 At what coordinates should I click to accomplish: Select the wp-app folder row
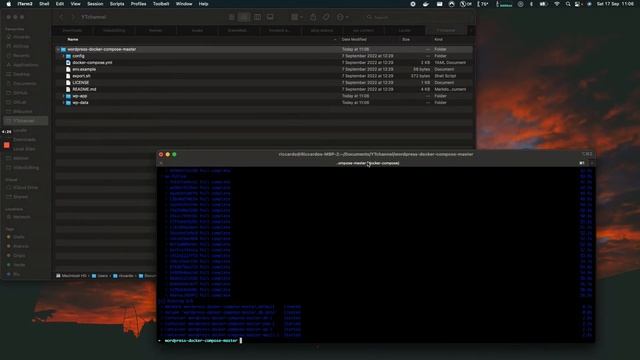coord(264,96)
